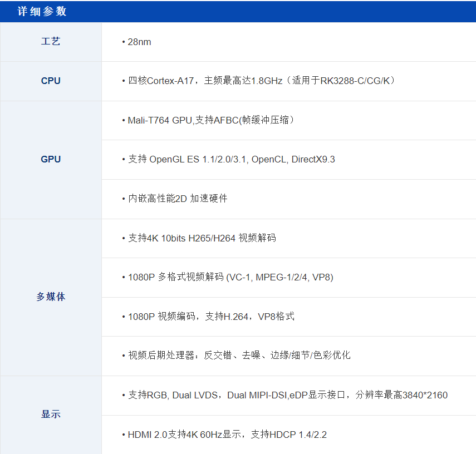Viewport: 476px width, 454px height.
Task: Click the 1080P 多格式视频解码 line
Action: (x=230, y=277)
